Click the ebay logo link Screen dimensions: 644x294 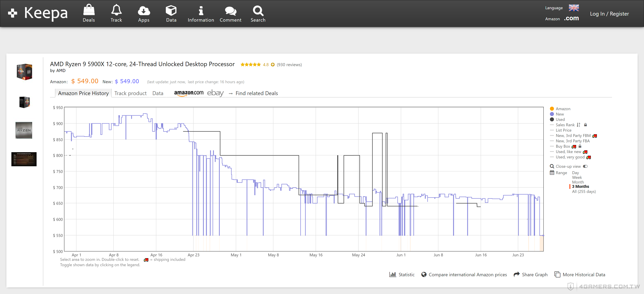[215, 93]
